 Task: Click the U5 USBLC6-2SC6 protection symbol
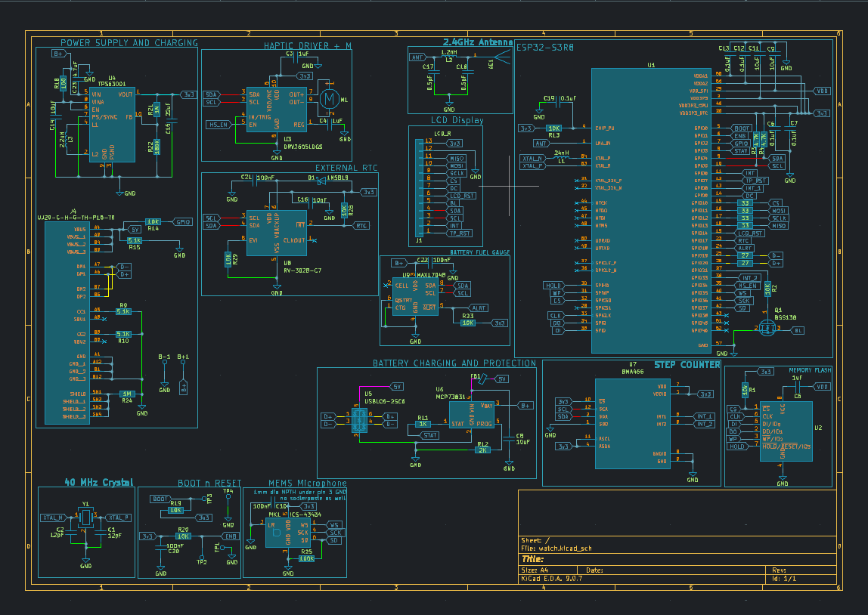359,421
